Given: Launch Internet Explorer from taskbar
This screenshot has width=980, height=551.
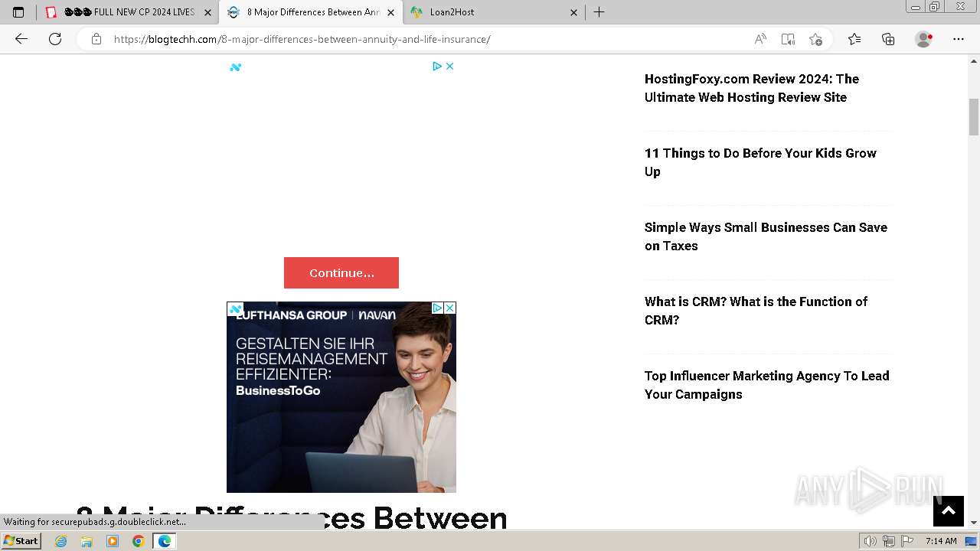Looking at the screenshot, I should (x=61, y=541).
